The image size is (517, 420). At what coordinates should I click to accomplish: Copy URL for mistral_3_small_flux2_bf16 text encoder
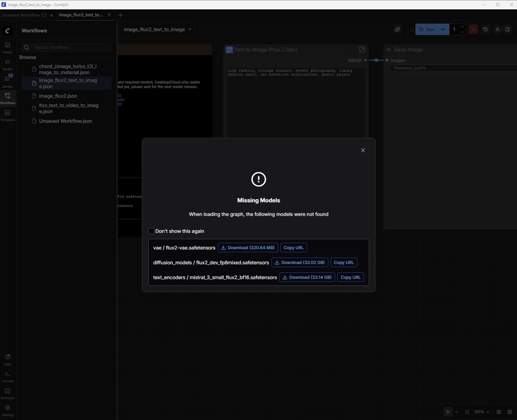(350, 278)
